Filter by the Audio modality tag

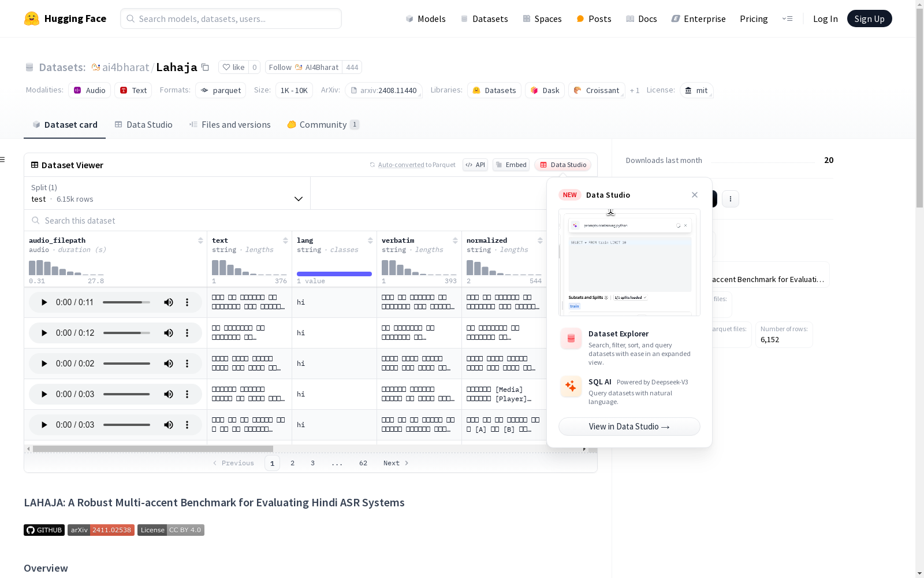click(90, 90)
